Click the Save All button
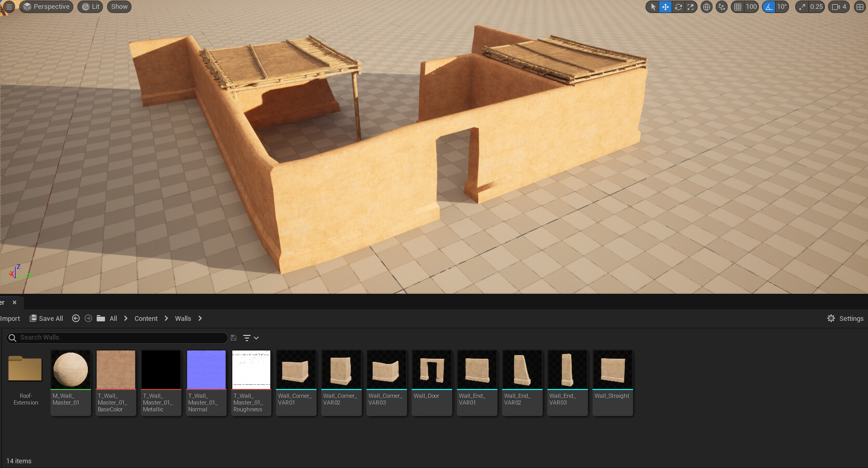The height and width of the screenshot is (468, 868). [x=46, y=318]
